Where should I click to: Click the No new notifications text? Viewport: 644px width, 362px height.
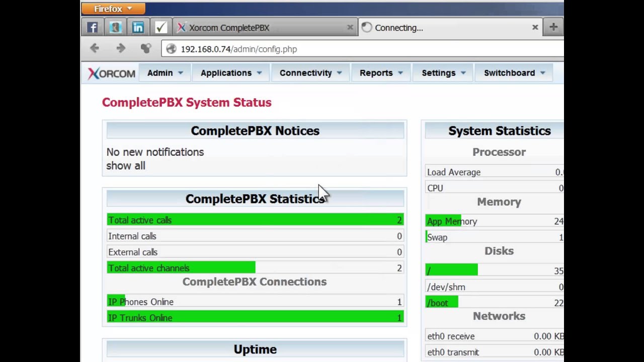[155, 152]
